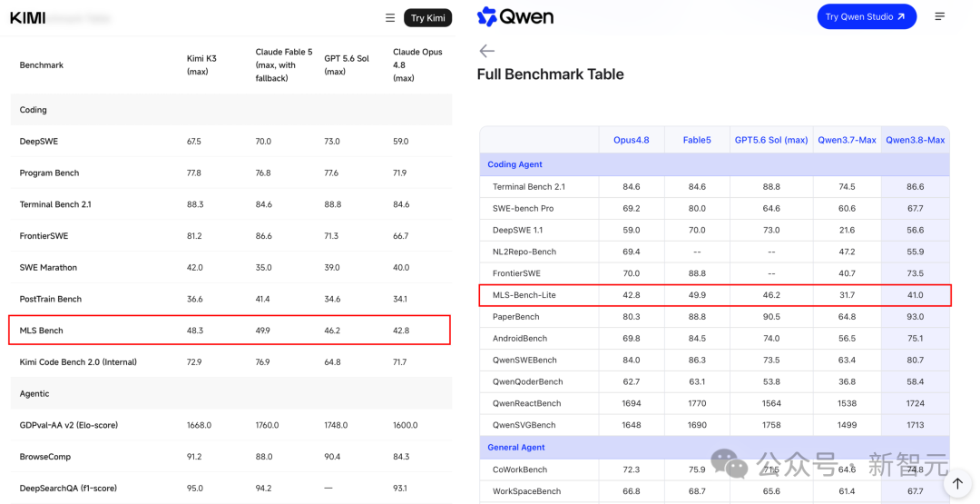Click the 95.0 DeepSearchQA score

[x=195, y=489]
